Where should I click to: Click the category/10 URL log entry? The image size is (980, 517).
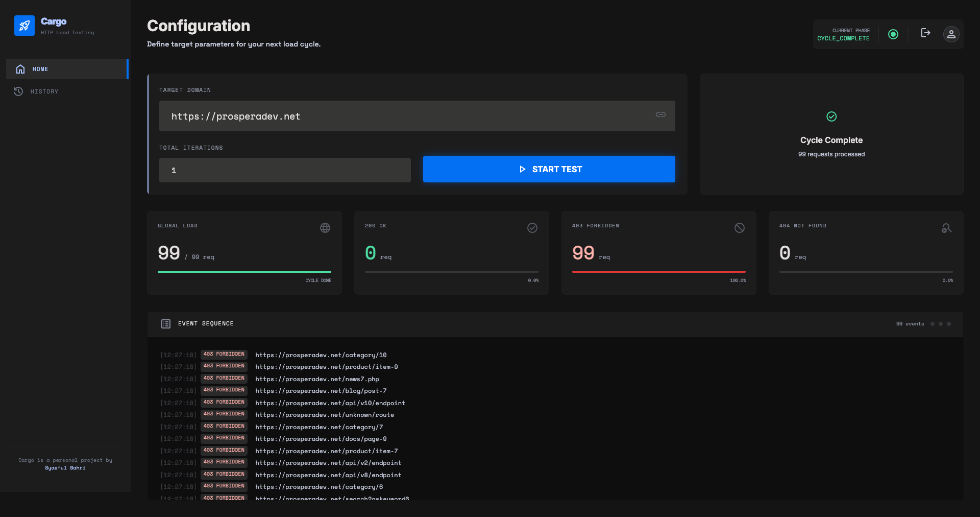(321, 355)
